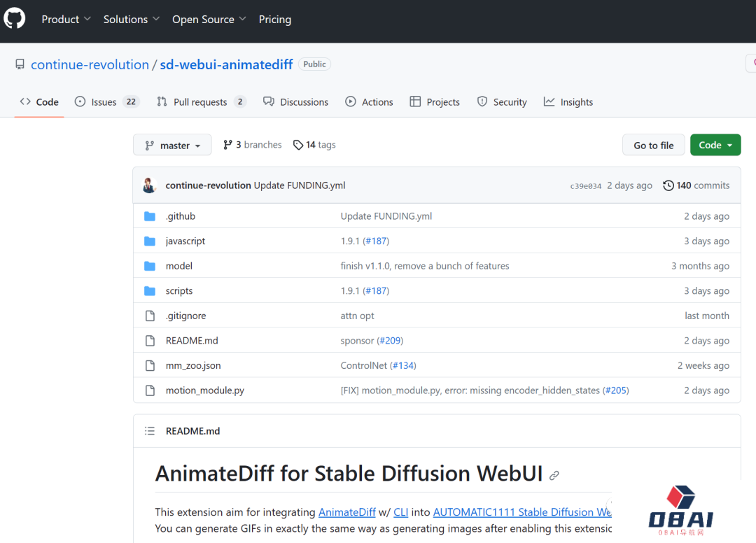The image size is (756, 543).
Task: Click the committer name continue-revolution
Action: click(x=209, y=185)
